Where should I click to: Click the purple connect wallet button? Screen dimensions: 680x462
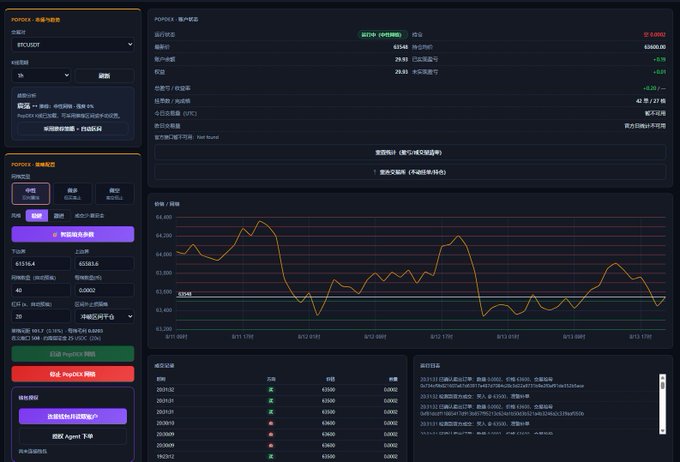[72, 416]
